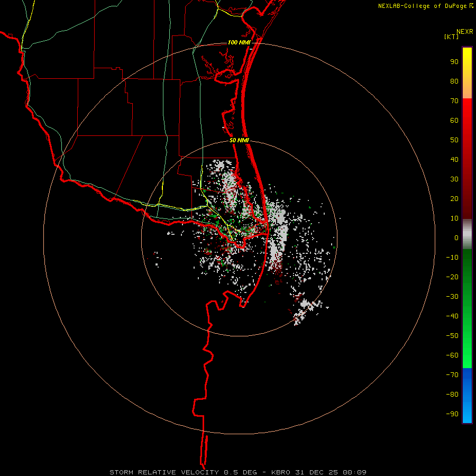
Task: Click the 70 value on the velocity scale
Action: 454,101
